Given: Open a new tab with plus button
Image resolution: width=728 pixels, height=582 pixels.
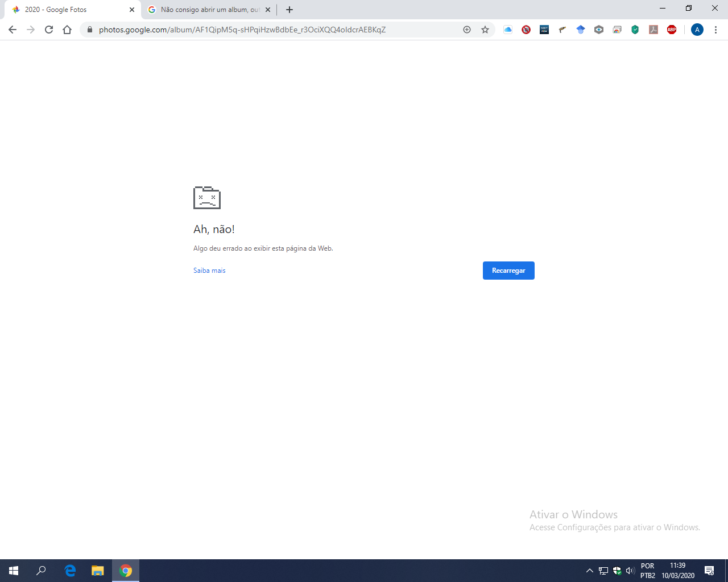Looking at the screenshot, I should [x=289, y=10].
